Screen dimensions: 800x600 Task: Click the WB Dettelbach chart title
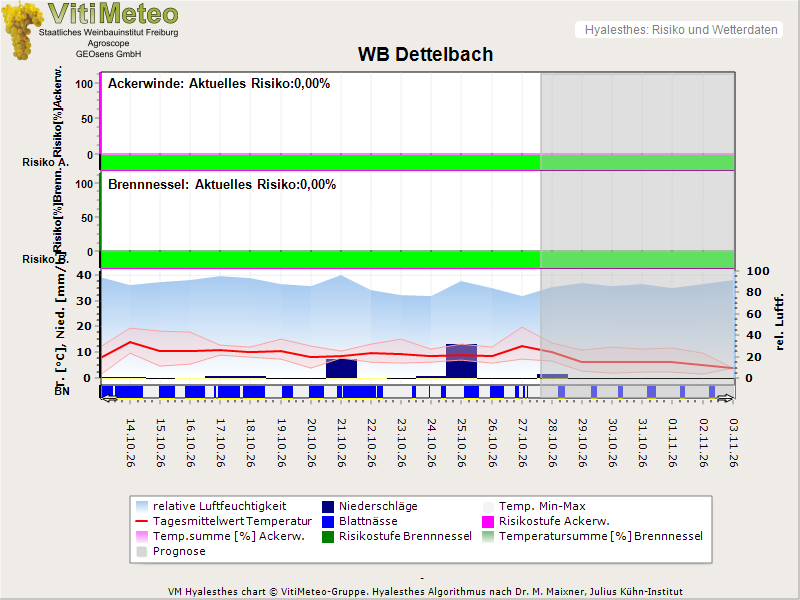(426, 54)
